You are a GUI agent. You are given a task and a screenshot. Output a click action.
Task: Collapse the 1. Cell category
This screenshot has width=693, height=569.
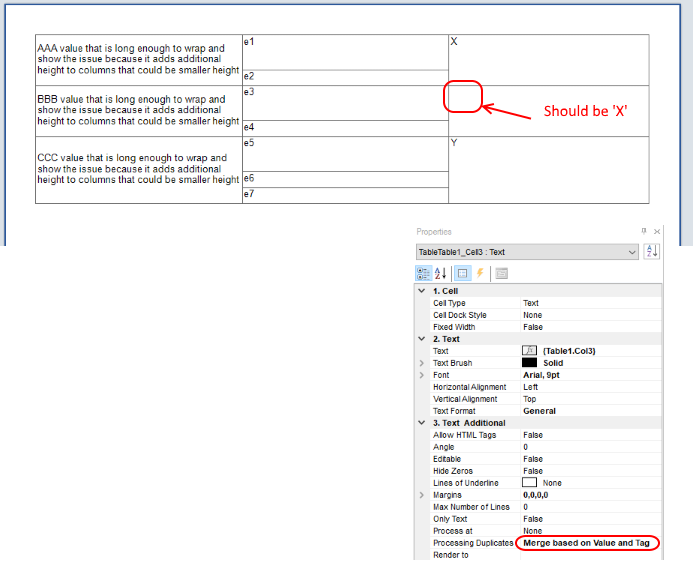422,291
